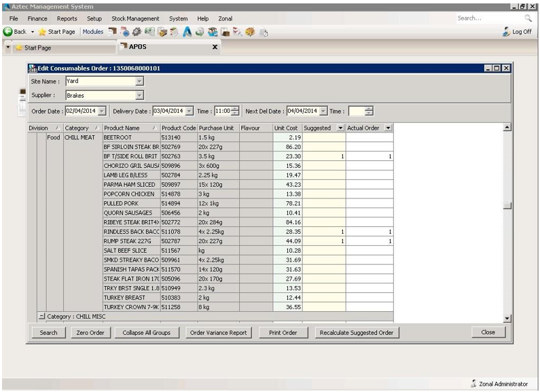Click the Zonal Administrator status icon
Image resolution: width=540 pixels, height=392 pixels.
[x=473, y=384]
